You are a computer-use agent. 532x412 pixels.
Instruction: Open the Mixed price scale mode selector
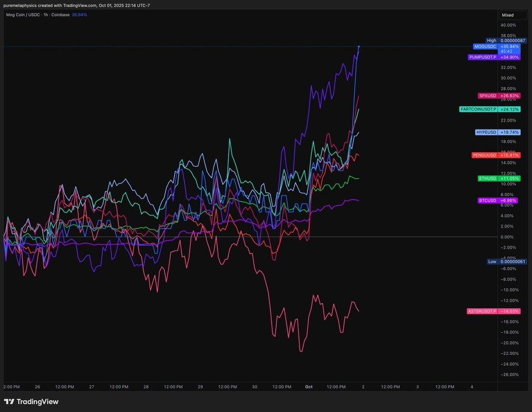(508, 15)
